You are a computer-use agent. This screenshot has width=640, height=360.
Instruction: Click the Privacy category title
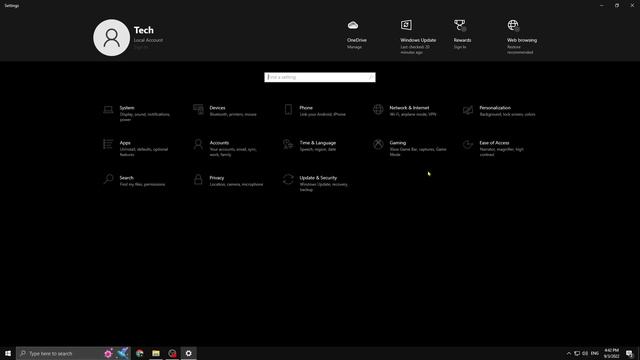pos(217,178)
